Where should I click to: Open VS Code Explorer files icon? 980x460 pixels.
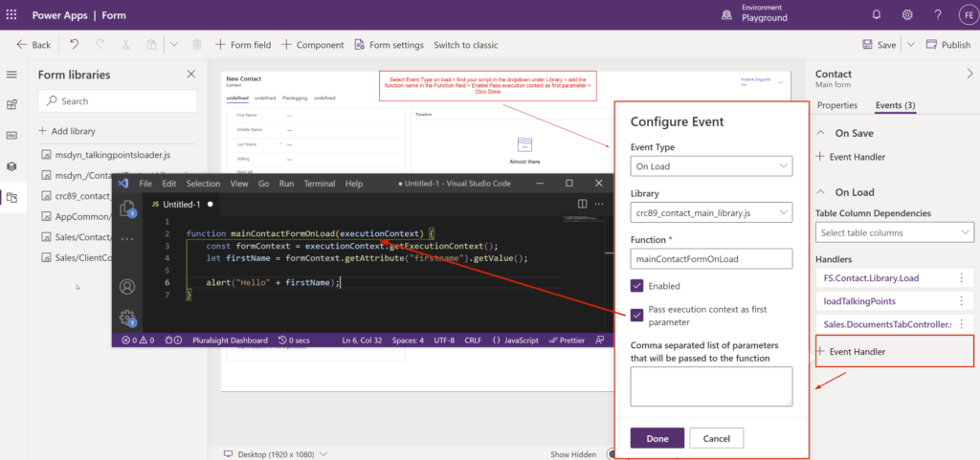point(127,208)
